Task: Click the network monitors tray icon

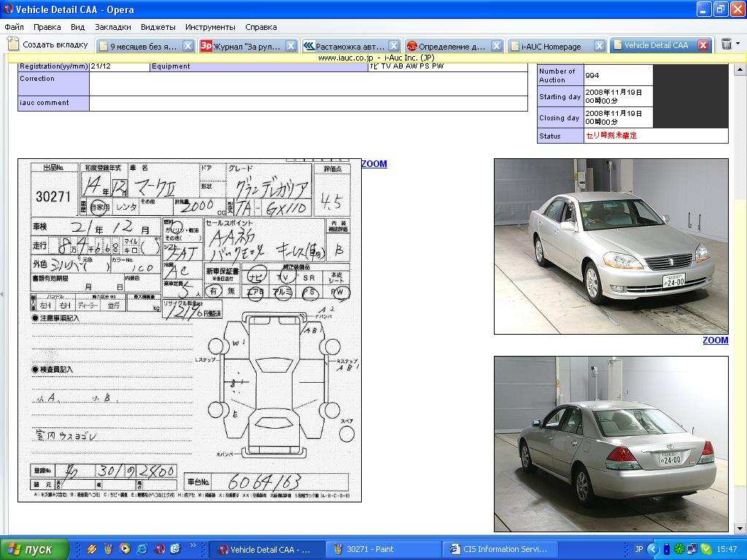Action: tap(692, 549)
